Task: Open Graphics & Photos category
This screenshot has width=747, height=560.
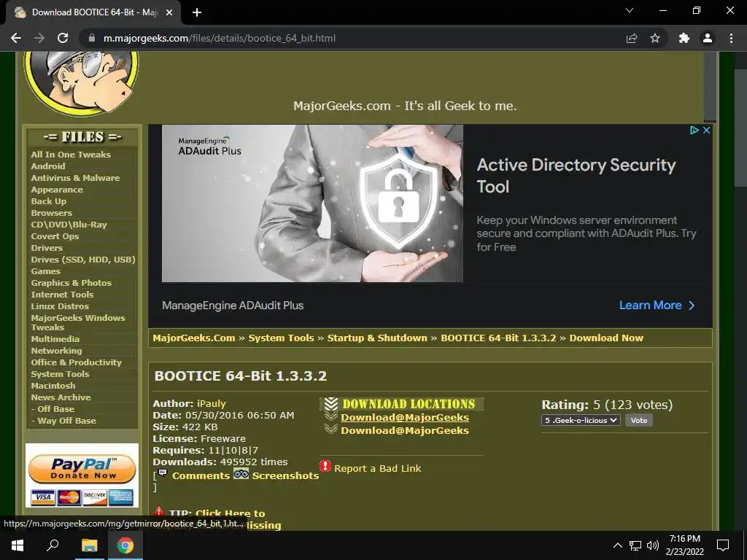Action: 71,283
